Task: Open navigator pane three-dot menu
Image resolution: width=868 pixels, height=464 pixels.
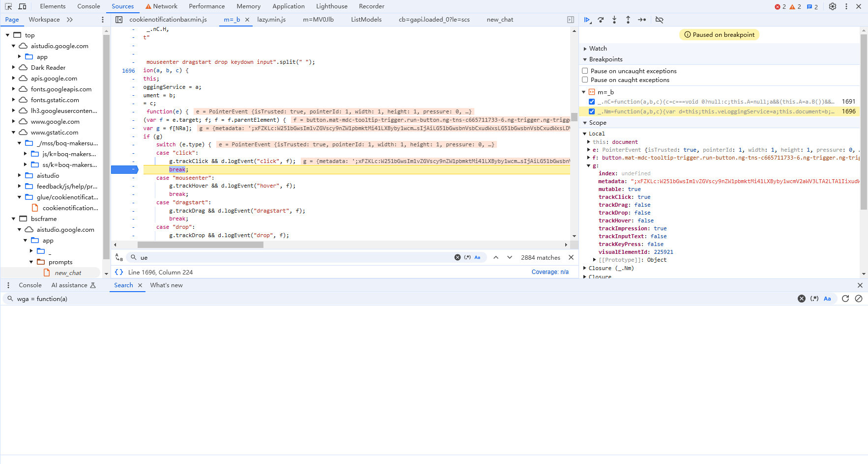Action: (x=103, y=20)
